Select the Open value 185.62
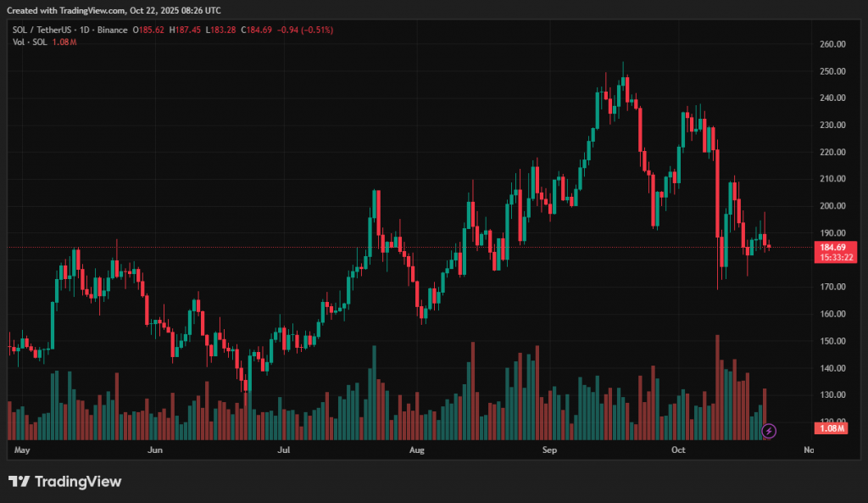Viewport: 868px width, 503px height. 151,30
